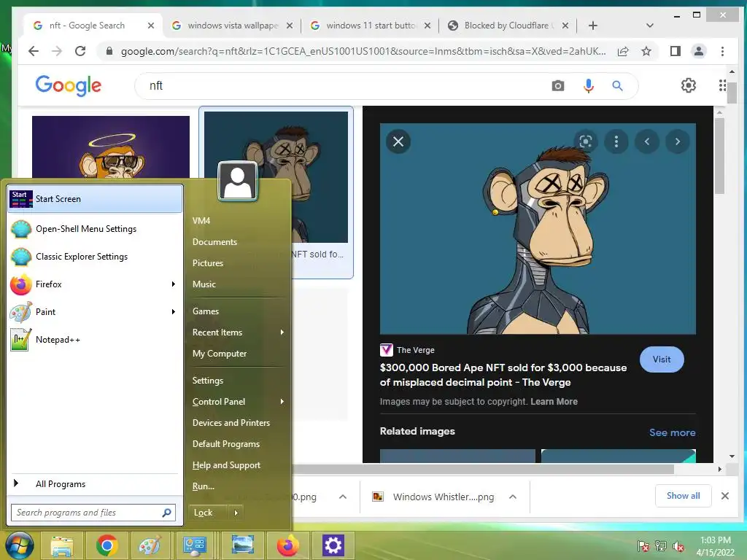Bookmark this page with the star
This screenshot has width=747, height=560.
[646, 52]
